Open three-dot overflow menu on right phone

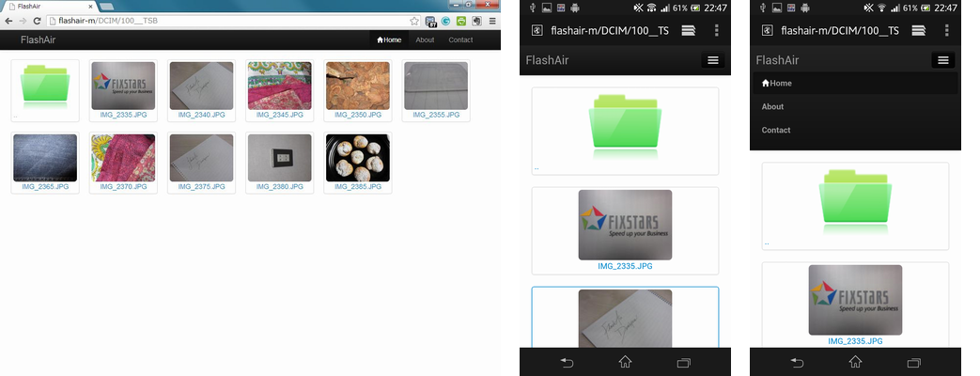[x=946, y=30]
